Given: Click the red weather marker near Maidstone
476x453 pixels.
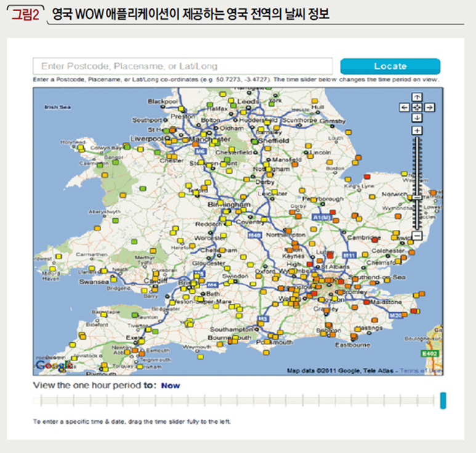Looking at the screenshot, I should pyautogui.click(x=366, y=302).
